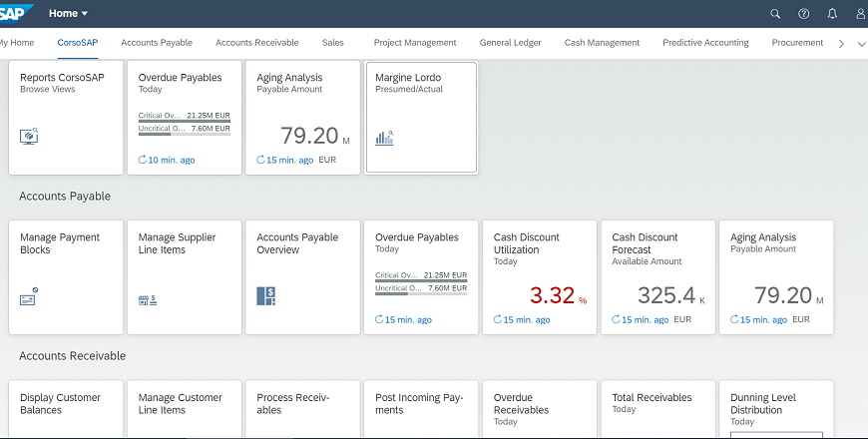Open Project Management tab
Viewport: 868px width, 439px height.
[415, 43]
